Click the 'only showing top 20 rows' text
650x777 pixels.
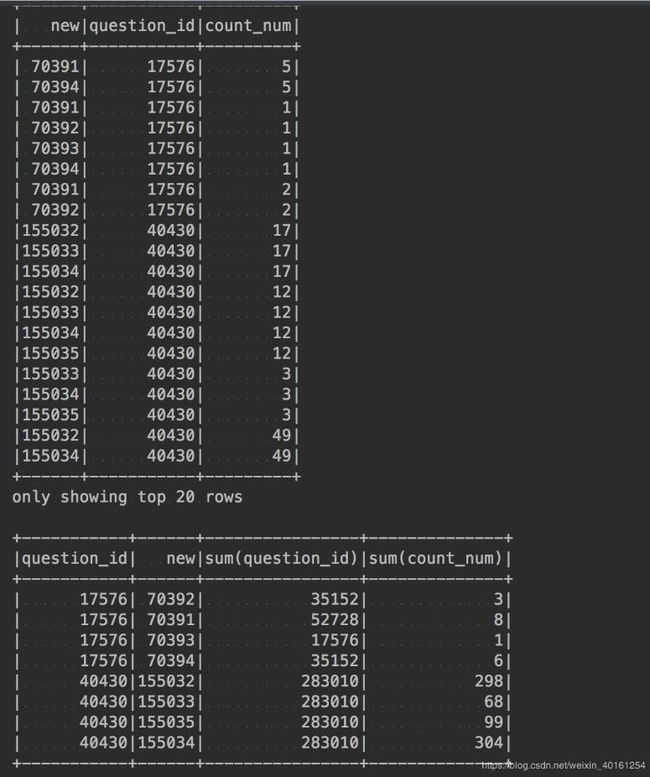(x=127, y=497)
